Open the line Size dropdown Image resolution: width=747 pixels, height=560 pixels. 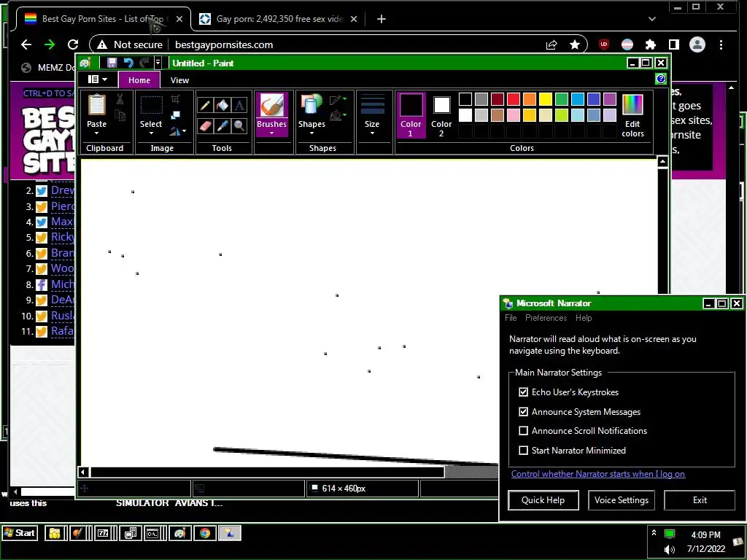click(372, 114)
